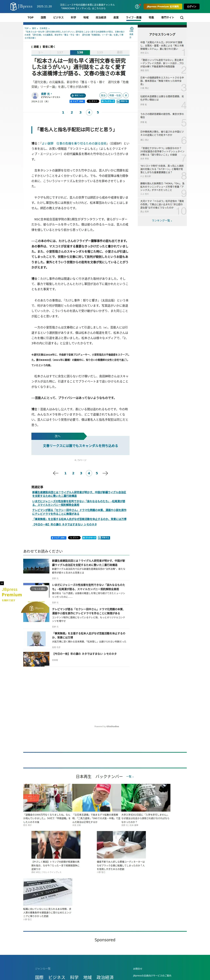The width and height of the screenshot is (210, 980).
Task: Post to X using the bottom ポスト button
Action: pyautogui.click(x=74, y=538)
